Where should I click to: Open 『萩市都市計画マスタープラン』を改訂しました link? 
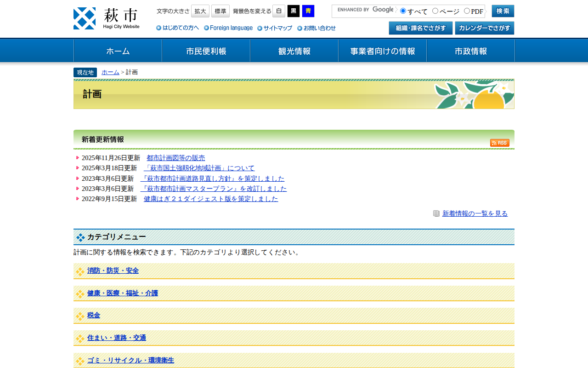214,189
